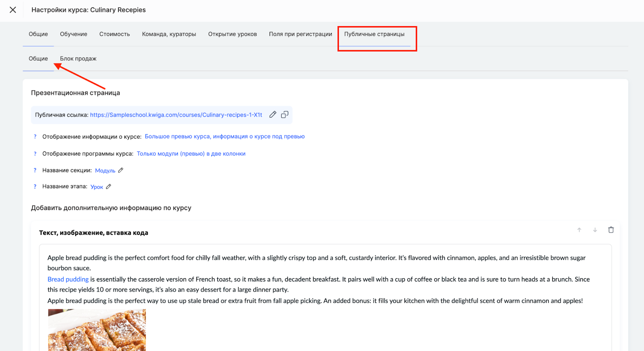Image resolution: width=644 pixels, height=351 pixels.
Task: Edit section name Модуль pencil icon
Action: tap(121, 170)
